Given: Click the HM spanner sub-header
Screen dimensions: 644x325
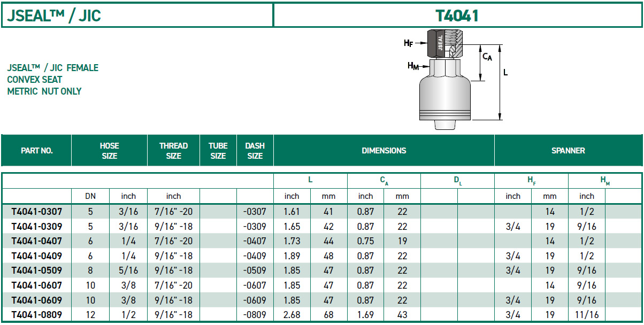Looking at the screenshot, I should 605,181.
